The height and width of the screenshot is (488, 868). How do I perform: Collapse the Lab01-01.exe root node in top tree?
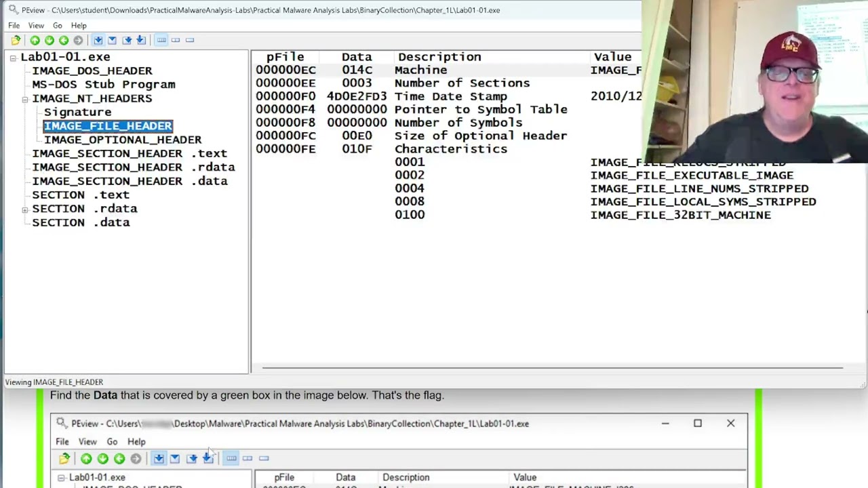[x=13, y=58]
